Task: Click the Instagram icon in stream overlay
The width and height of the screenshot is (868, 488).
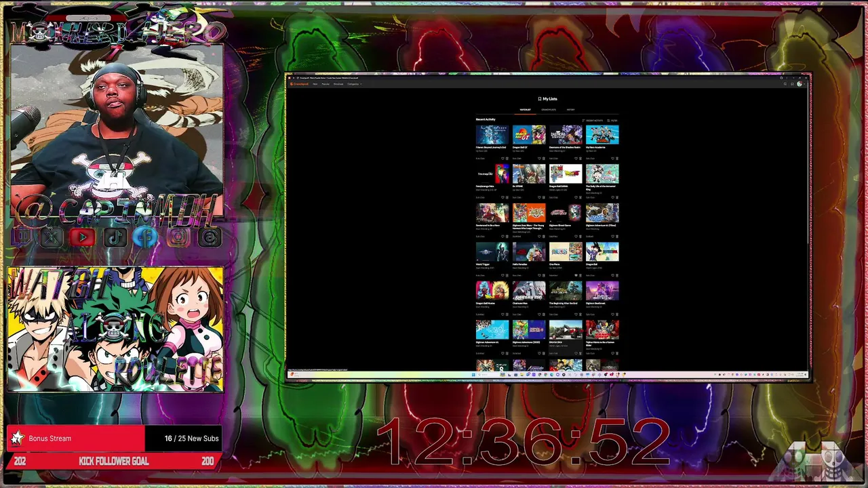Action: tap(178, 237)
